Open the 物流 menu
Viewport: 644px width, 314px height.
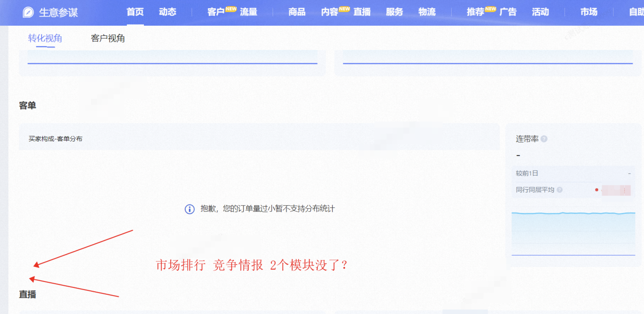click(427, 12)
